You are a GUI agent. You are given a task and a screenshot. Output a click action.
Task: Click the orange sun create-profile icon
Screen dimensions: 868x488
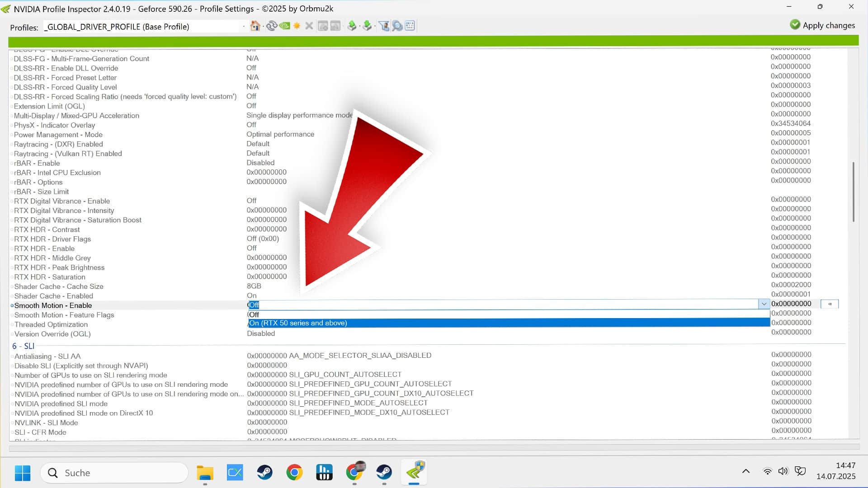297,26
